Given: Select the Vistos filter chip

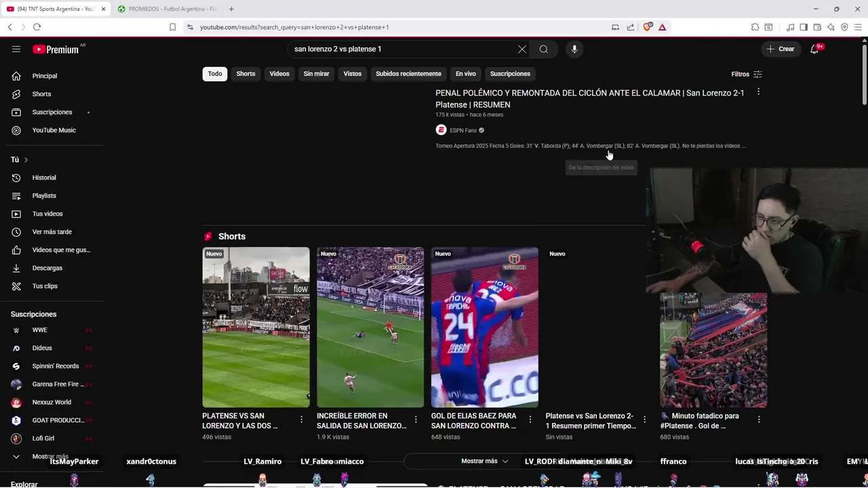Looking at the screenshot, I should (x=353, y=74).
